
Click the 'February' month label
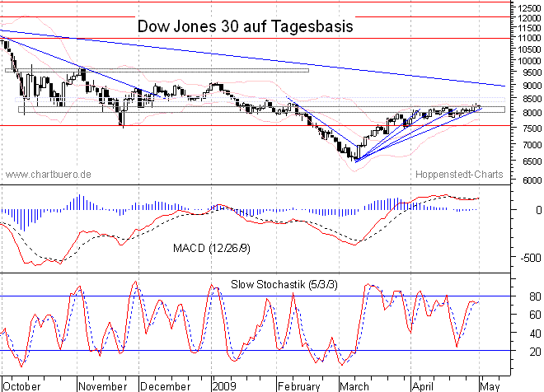click(298, 386)
